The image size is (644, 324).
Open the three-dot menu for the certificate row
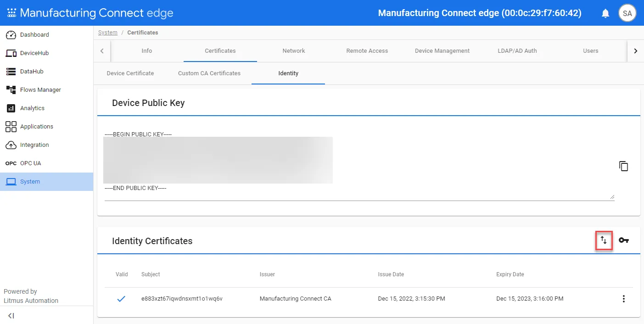[x=623, y=299]
